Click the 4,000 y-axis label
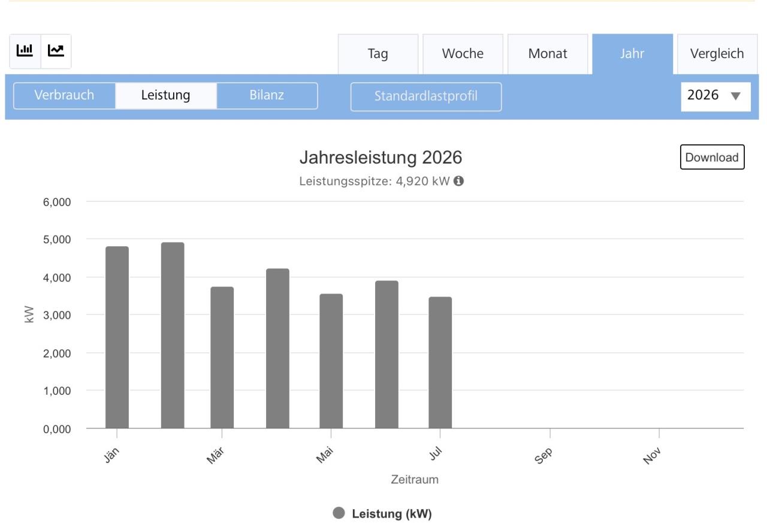This screenshot has height=532, width=767. [x=56, y=278]
